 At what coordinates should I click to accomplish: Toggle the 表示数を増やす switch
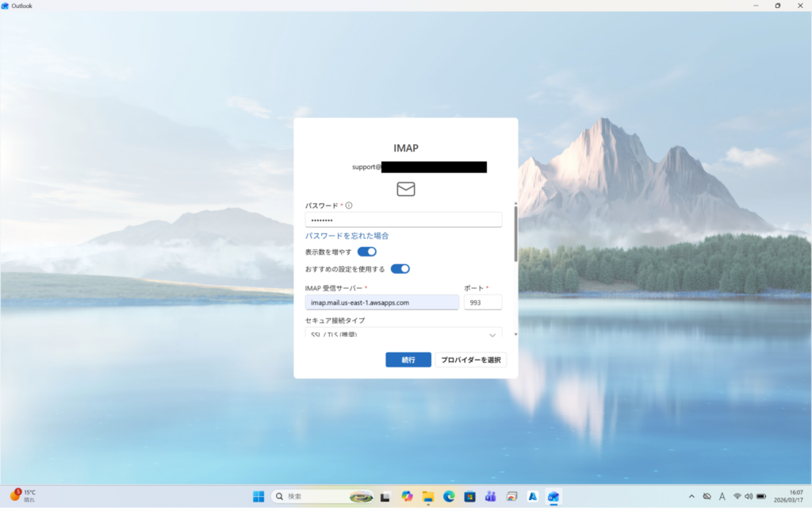tap(367, 252)
